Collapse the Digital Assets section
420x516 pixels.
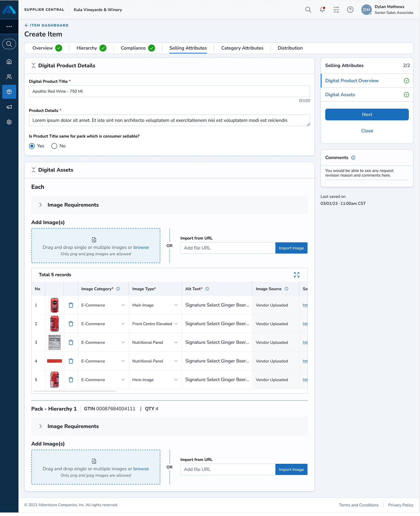(34, 170)
